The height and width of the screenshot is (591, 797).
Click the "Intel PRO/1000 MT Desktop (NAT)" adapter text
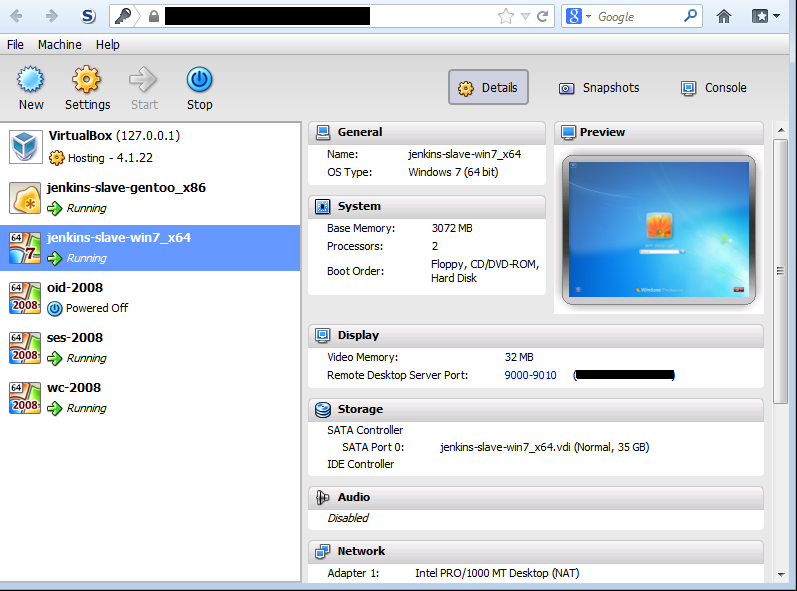497,573
